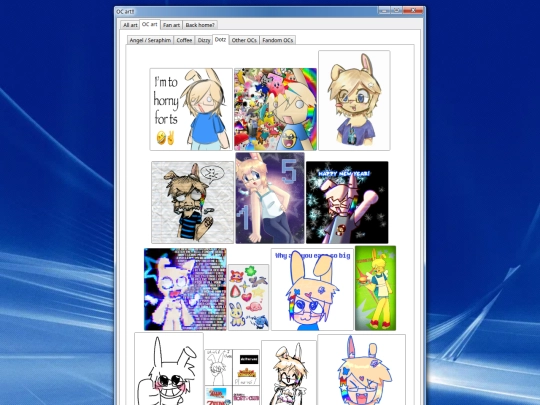Open the glitchy neon bunny artwork
The width and height of the screenshot is (540, 405).
click(x=185, y=289)
